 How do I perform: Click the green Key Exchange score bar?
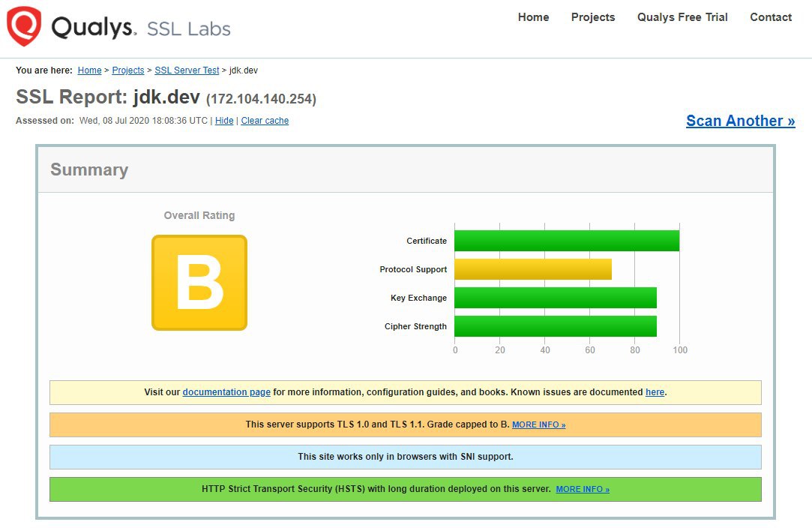[x=556, y=298]
